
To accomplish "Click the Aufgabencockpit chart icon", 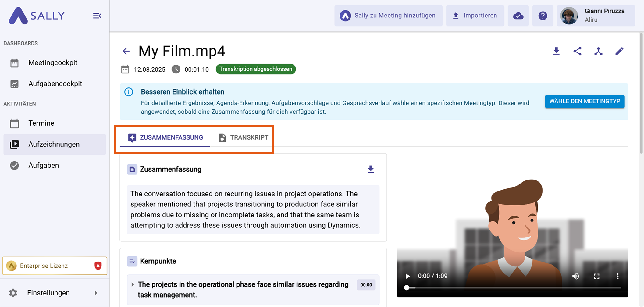I will [x=14, y=84].
